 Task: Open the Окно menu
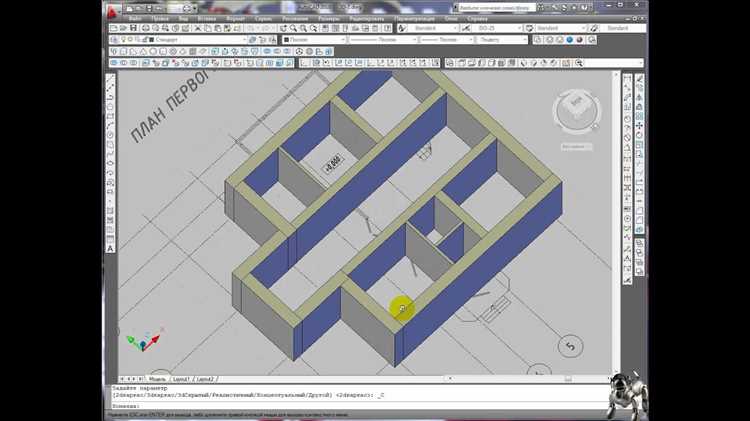(x=451, y=19)
